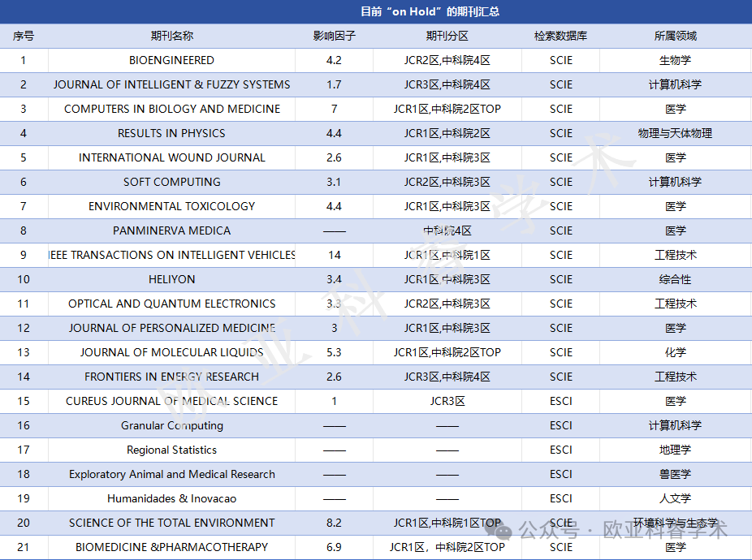Click impact factor 14 for IEEE Transactions
This screenshot has width=752, height=560.
tap(335, 255)
